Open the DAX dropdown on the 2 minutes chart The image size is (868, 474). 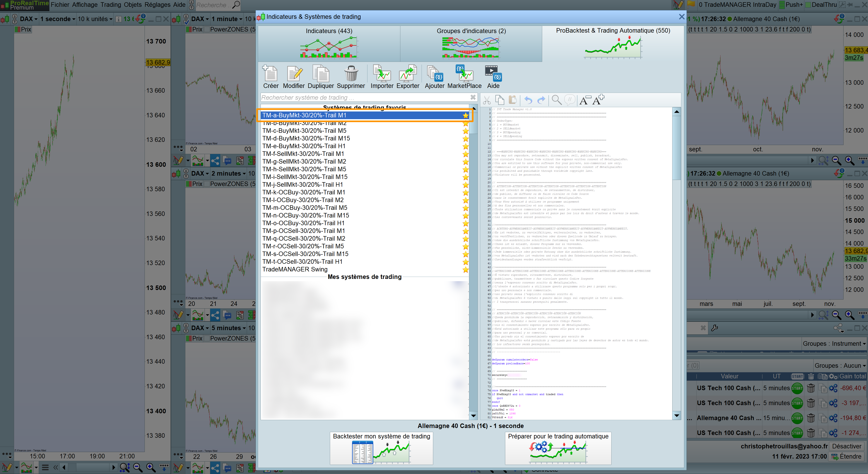200,174
